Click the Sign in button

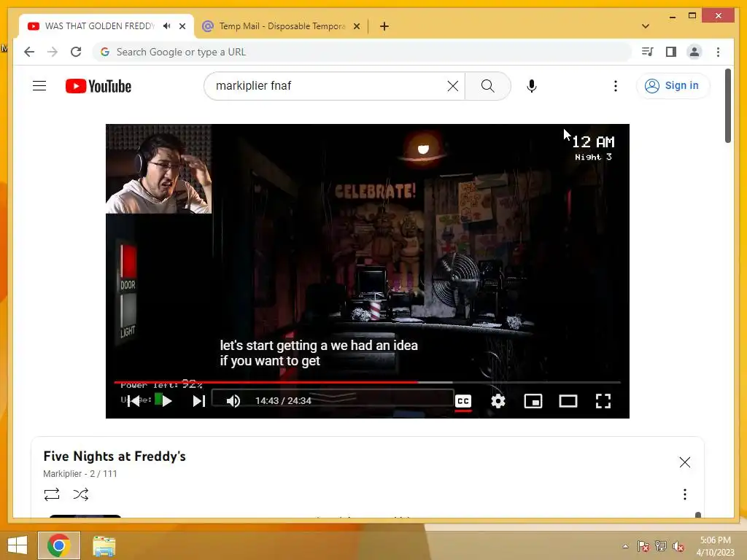pos(672,86)
